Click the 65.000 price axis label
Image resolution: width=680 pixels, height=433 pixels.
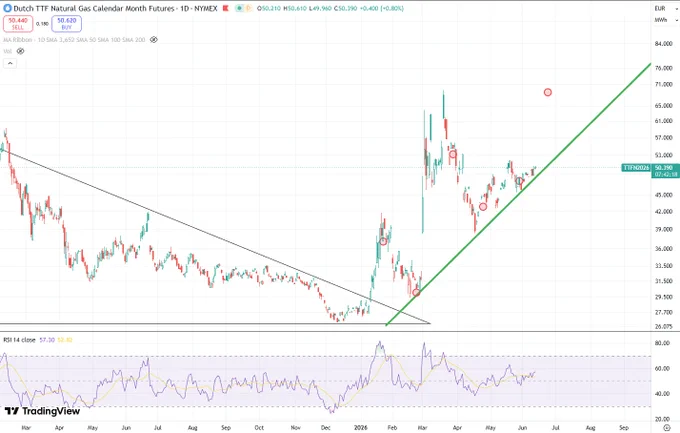[x=664, y=105]
